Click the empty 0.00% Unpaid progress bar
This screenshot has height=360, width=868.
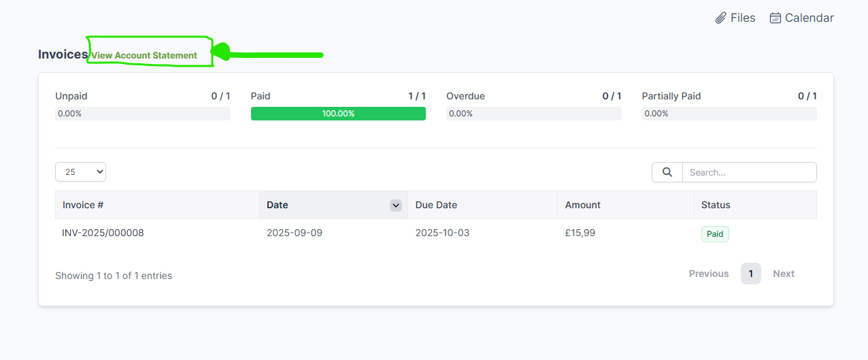tap(142, 114)
